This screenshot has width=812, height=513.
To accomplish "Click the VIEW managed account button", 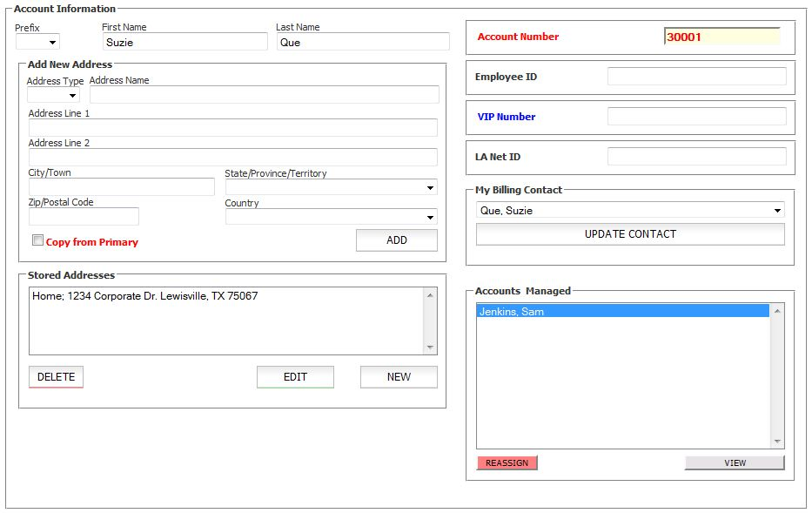I will coord(735,462).
